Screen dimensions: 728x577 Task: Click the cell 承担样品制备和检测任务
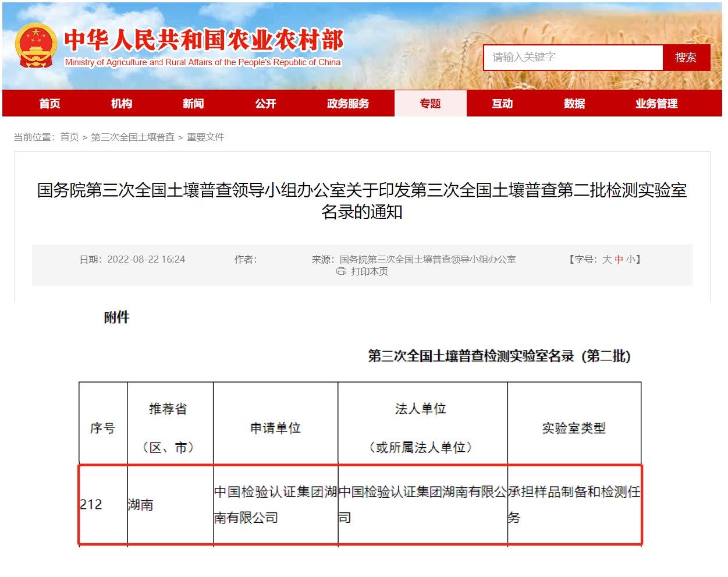click(574, 505)
